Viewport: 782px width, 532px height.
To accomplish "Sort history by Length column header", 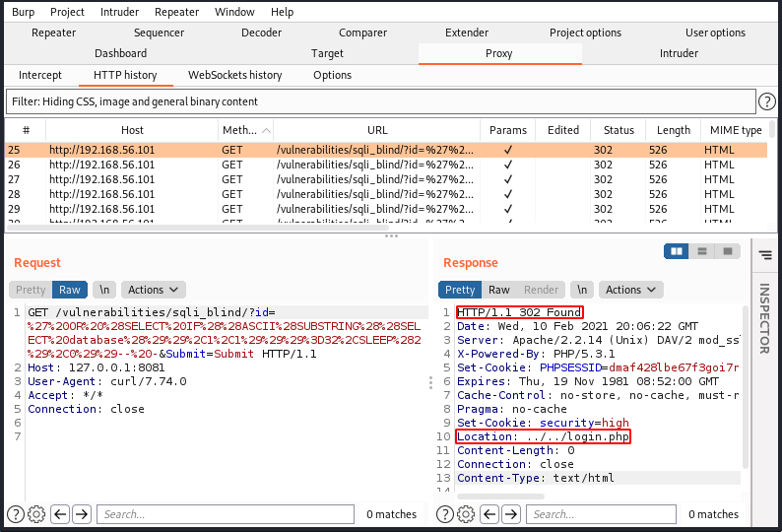I will pyautogui.click(x=674, y=130).
